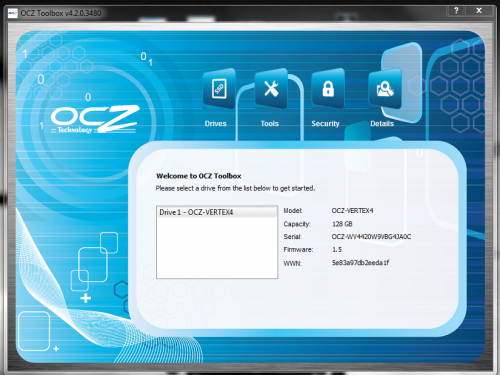
Task: Click the Model: field label
Action: pos(293,211)
